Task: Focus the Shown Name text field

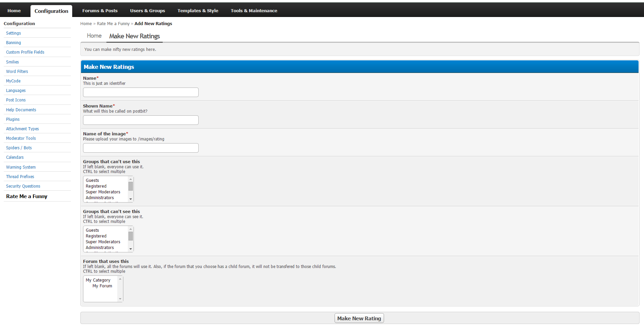Action: click(141, 120)
